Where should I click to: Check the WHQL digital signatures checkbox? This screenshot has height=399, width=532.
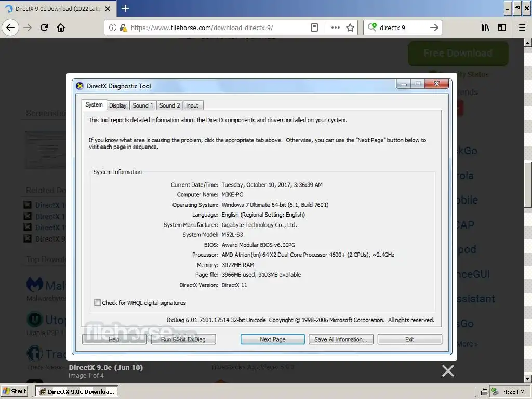pos(97,303)
